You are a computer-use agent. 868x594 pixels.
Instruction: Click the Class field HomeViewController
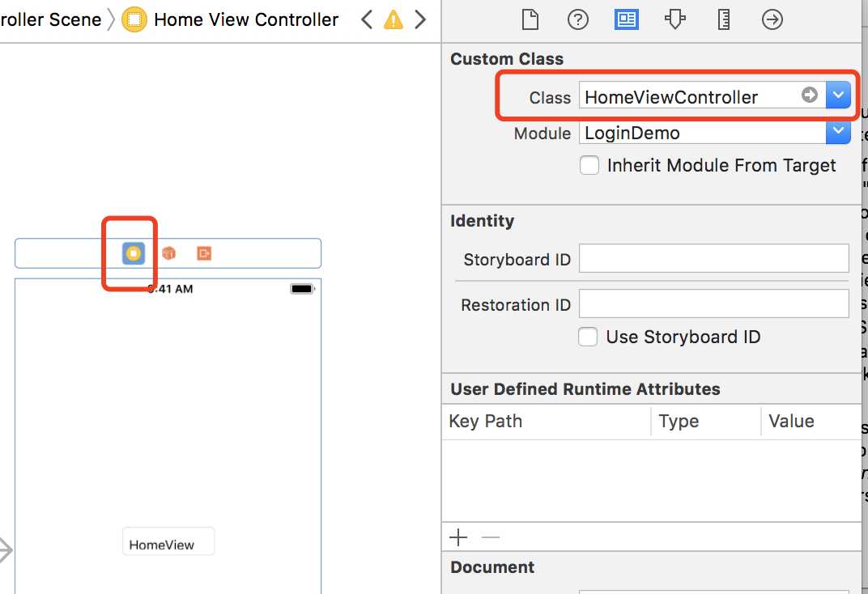click(x=703, y=95)
